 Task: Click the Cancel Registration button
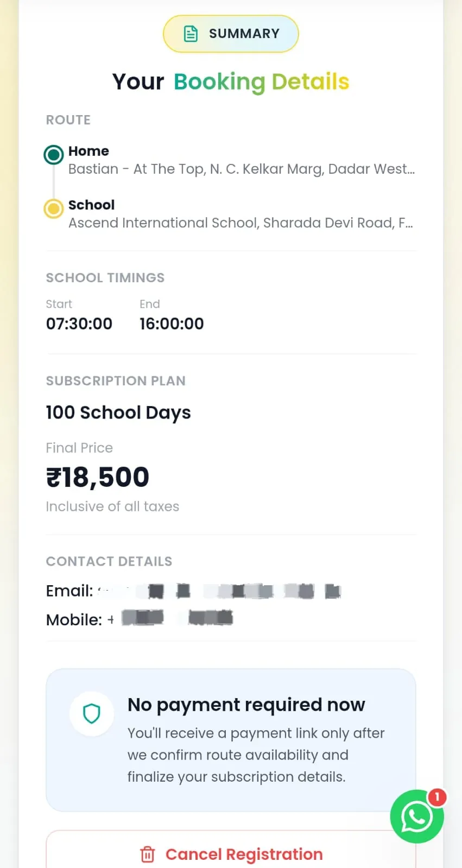click(231, 850)
